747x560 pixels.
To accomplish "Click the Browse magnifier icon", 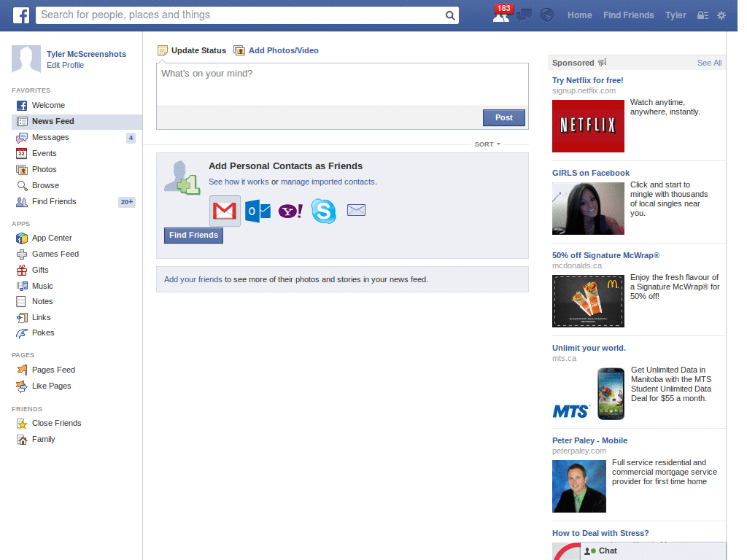I will [22, 186].
